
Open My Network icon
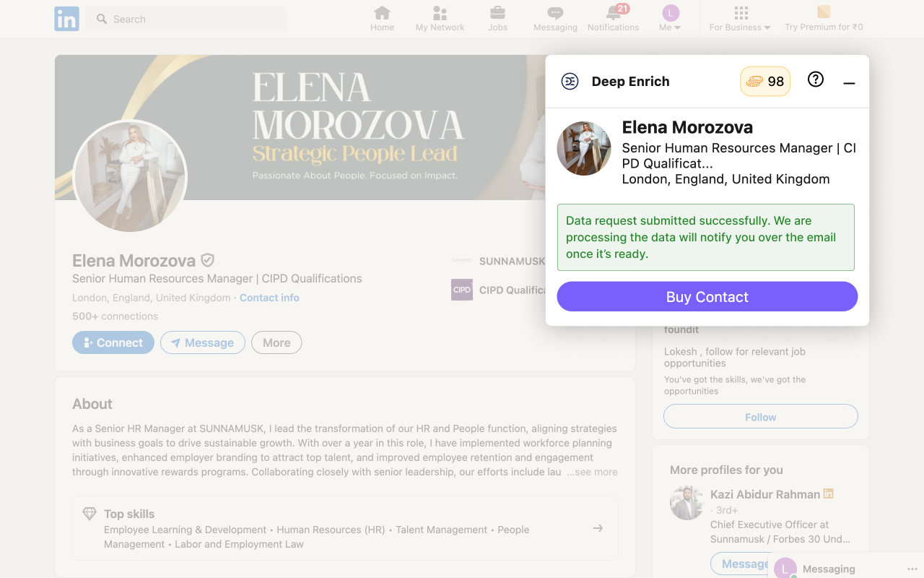(x=440, y=13)
